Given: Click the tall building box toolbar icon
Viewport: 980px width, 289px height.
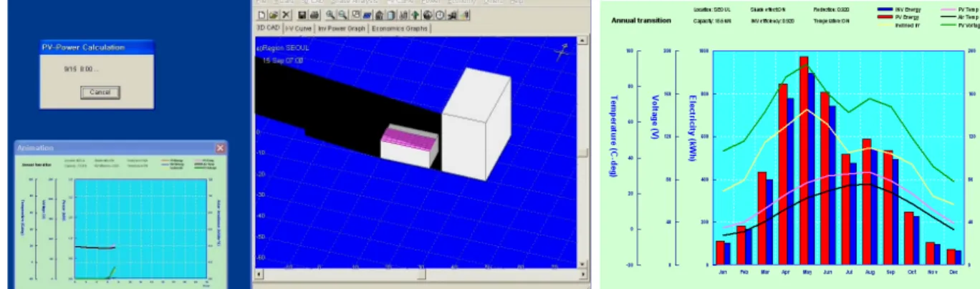Looking at the screenshot, I should 391,15.
